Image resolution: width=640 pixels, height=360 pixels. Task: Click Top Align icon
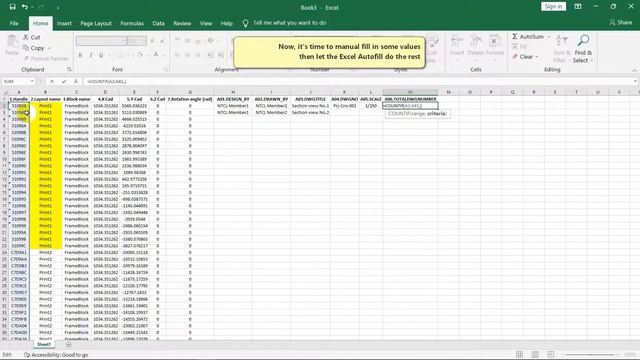point(177,41)
